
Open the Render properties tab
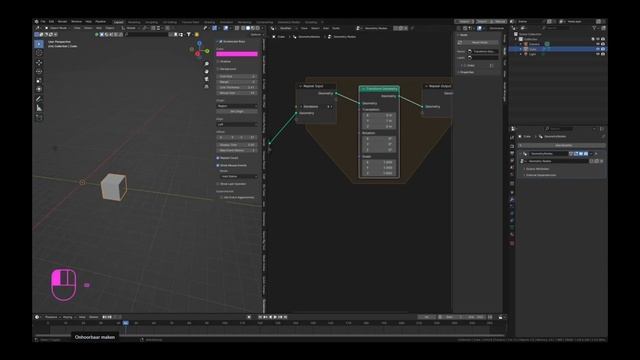[x=512, y=146]
